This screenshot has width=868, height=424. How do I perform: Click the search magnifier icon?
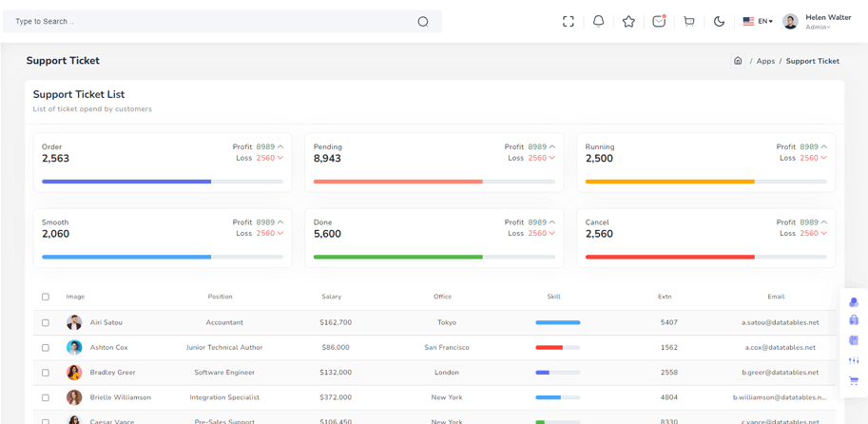(x=423, y=22)
